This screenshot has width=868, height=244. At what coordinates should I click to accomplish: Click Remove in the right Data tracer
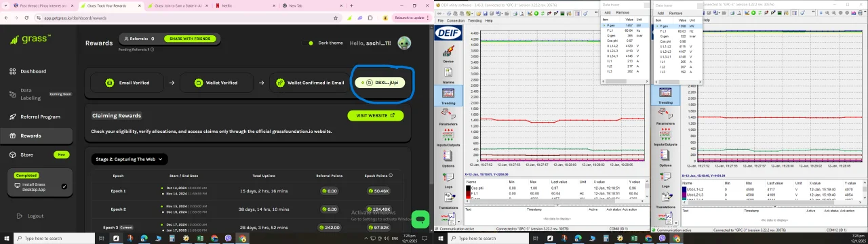pos(676,13)
